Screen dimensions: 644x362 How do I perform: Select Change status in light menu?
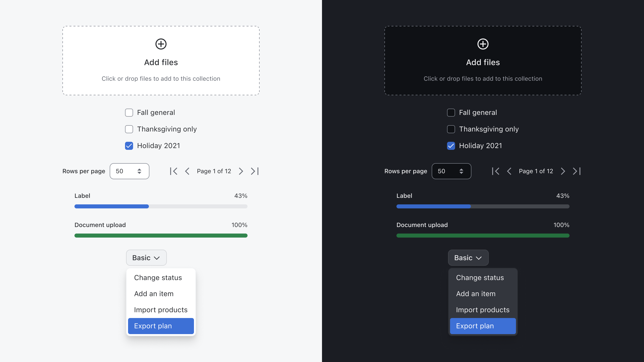click(x=158, y=278)
